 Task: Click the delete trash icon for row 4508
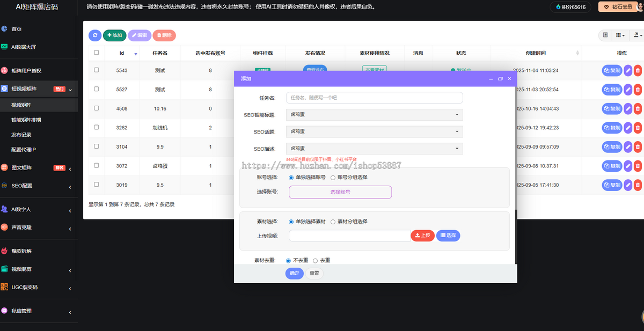(x=638, y=108)
